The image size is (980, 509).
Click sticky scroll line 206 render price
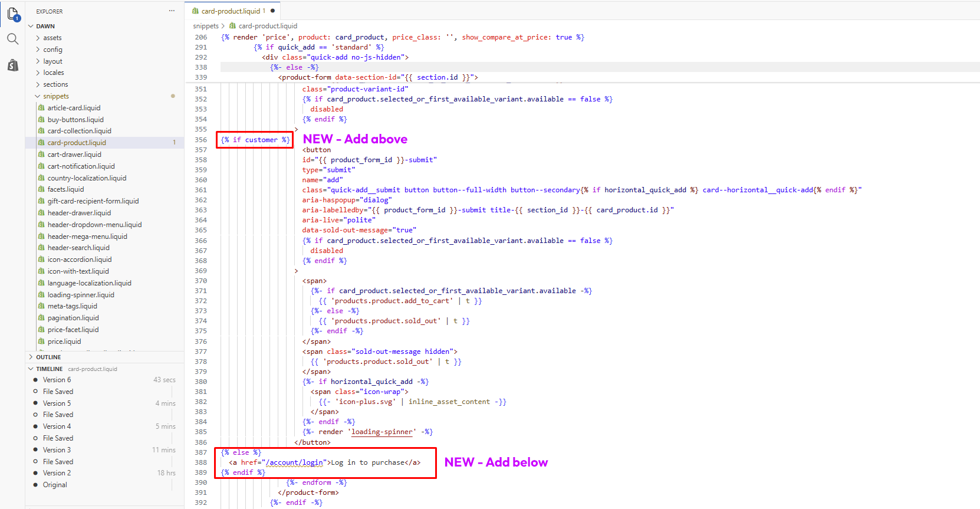(x=403, y=37)
